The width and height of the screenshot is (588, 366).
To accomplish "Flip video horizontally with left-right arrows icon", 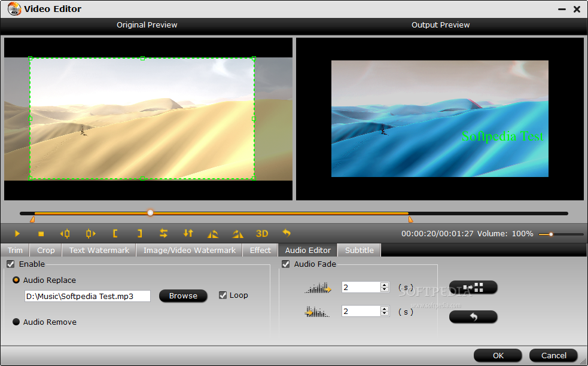I will (x=163, y=234).
